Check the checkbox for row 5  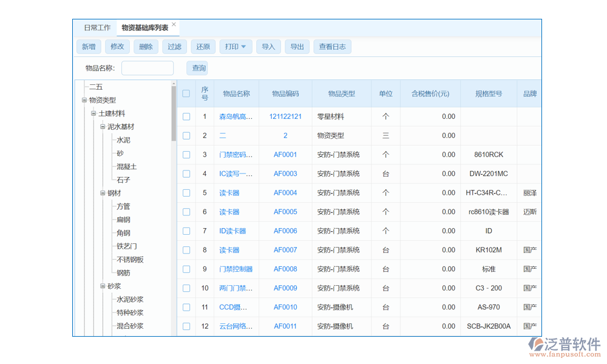point(186,193)
